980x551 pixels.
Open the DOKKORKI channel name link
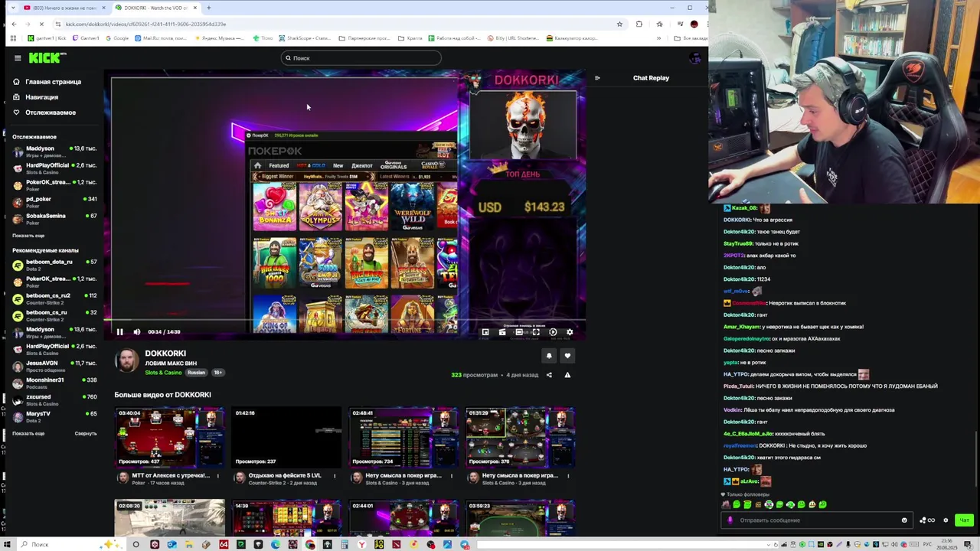pos(165,354)
